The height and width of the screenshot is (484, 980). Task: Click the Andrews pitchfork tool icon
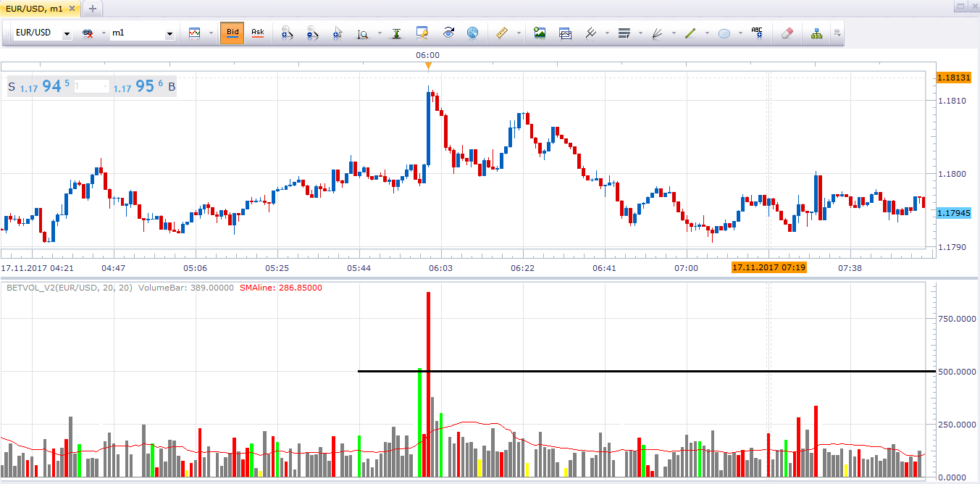[x=590, y=33]
